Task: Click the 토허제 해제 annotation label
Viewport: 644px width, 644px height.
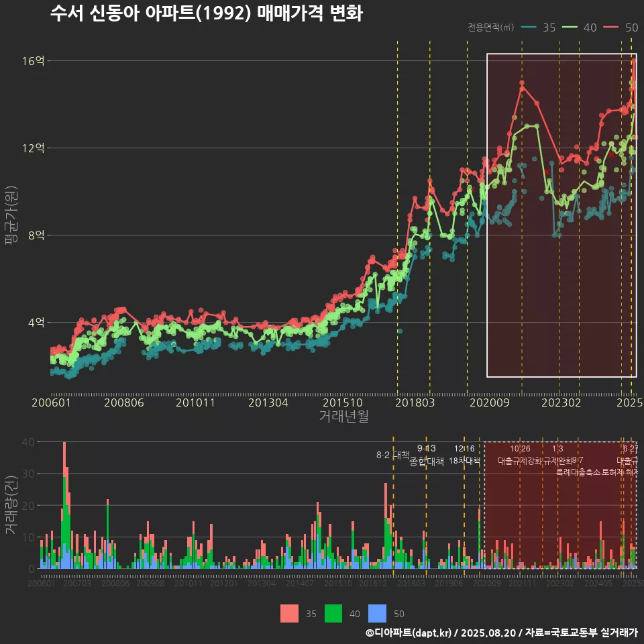Action: pyautogui.click(x=619, y=472)
